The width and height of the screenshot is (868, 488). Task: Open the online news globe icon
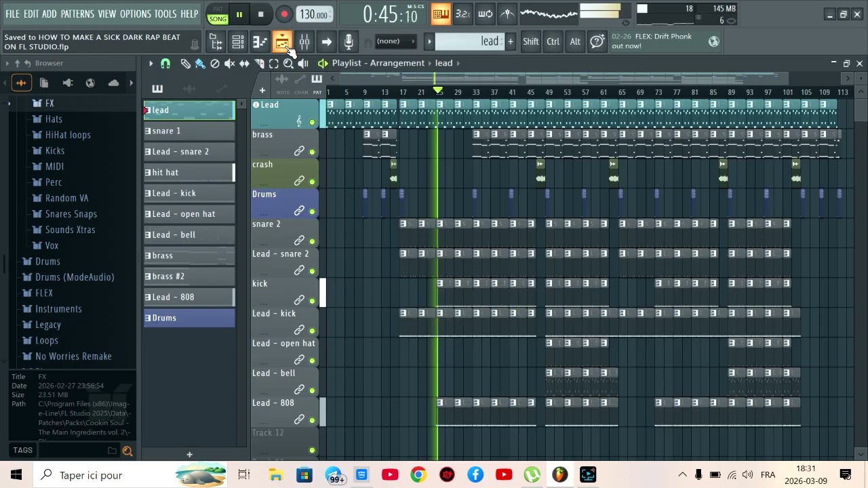pyautogui.click(x=713, y=41)
